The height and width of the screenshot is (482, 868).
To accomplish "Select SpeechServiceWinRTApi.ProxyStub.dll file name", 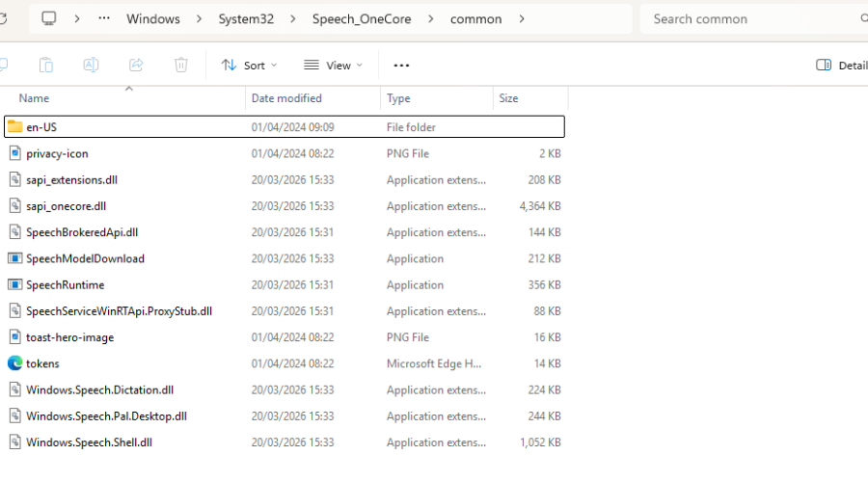I will click(x=119, y=311).
